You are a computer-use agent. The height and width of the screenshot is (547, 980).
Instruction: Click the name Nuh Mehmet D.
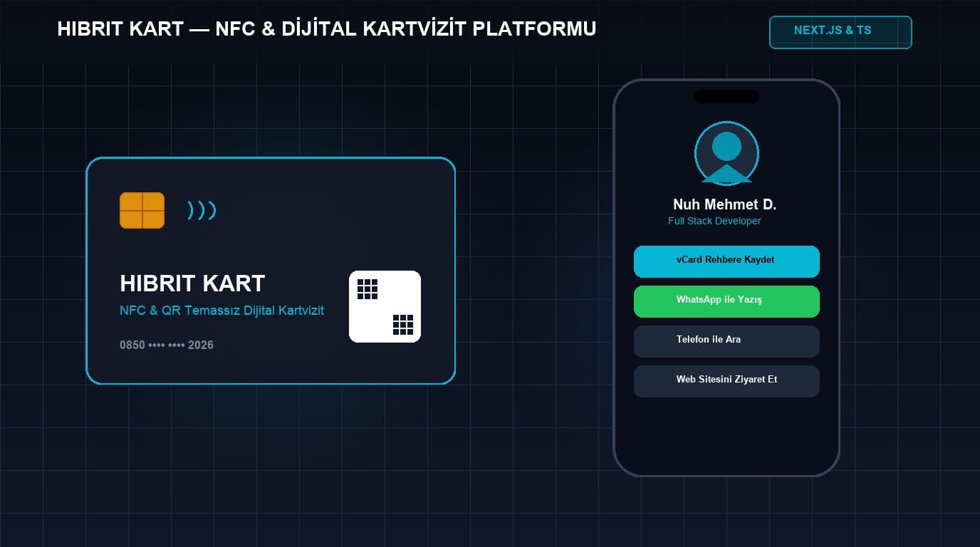tap(724, 204)
